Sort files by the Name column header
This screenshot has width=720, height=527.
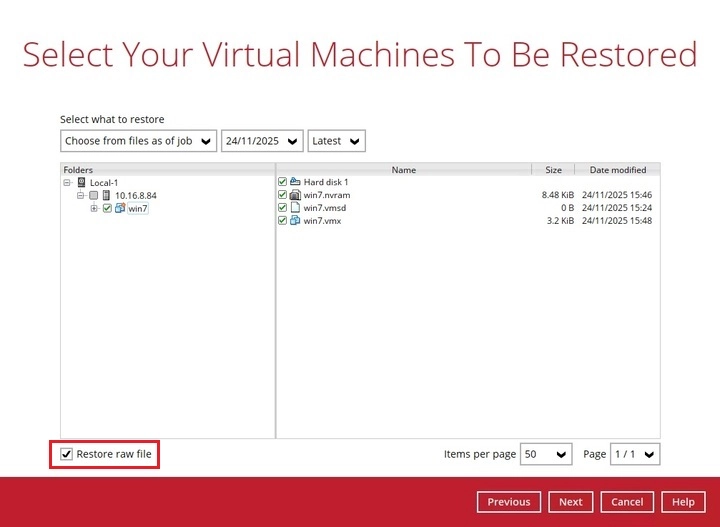403,170
